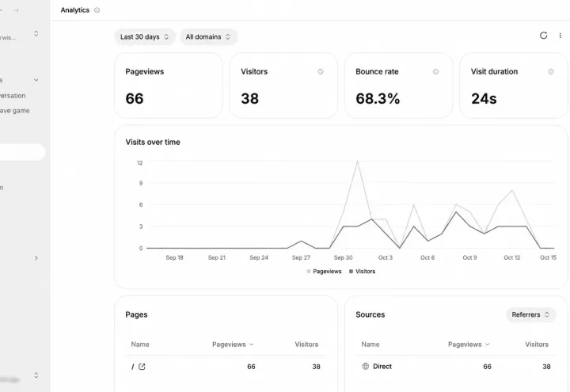Click the Visitors header in Sources table
The image size is (570, 392).
click(x=537, y=344)
